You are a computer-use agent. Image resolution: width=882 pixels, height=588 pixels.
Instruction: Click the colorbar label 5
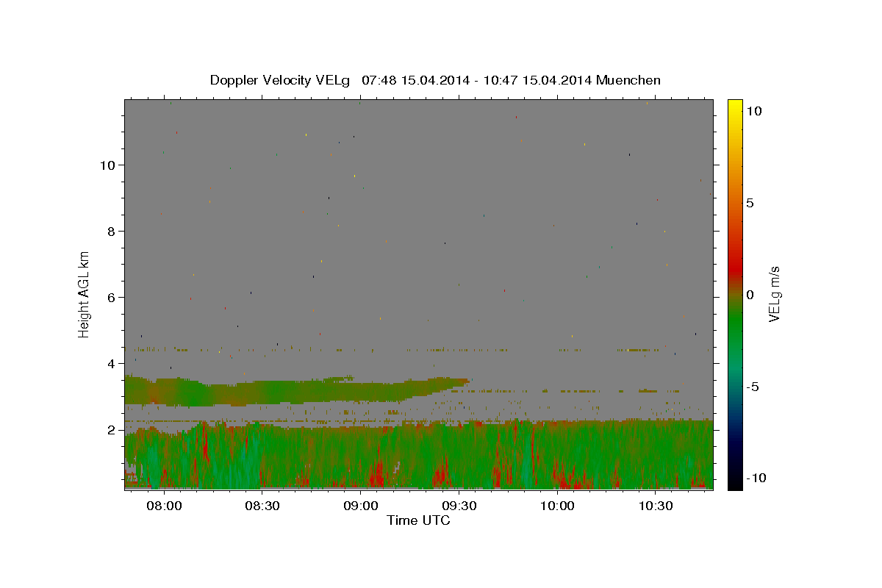pos(750,203)
